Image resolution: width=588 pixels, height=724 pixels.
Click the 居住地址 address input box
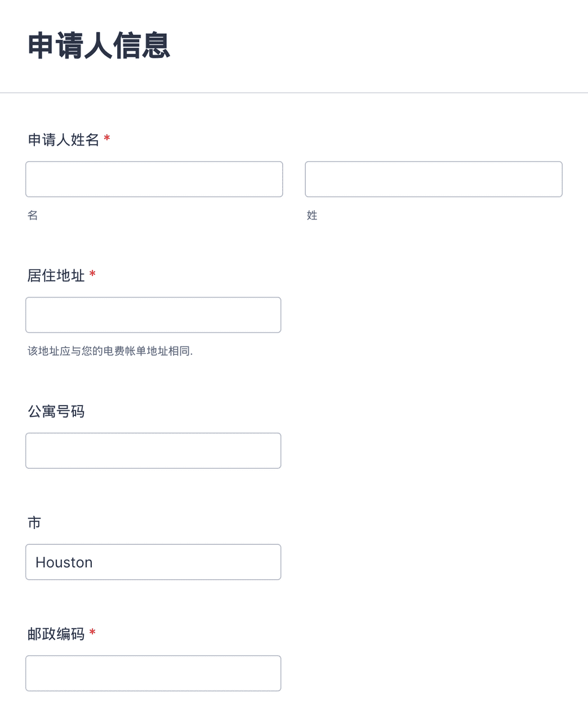tap(153, 314)
